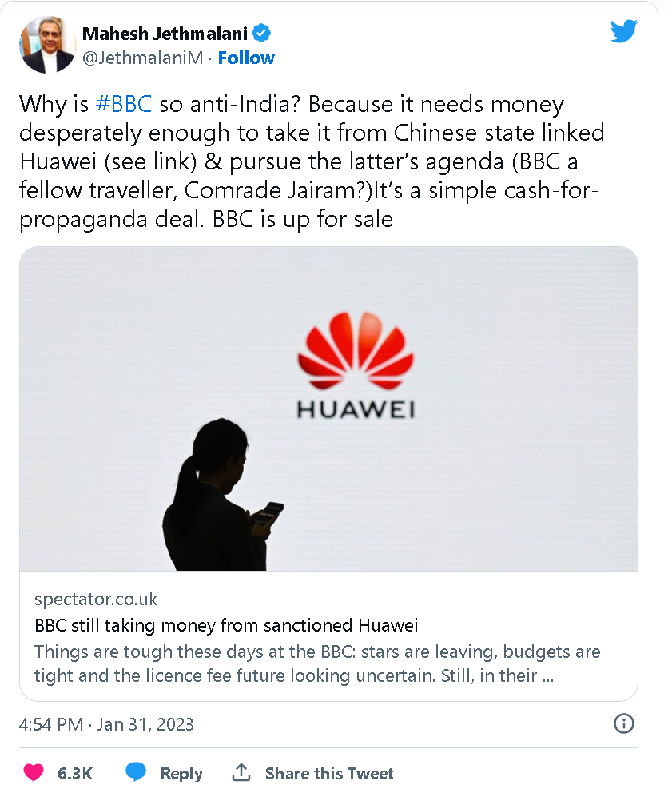The width and height of the screenshot is (672, 785).
Task: Click the share upload arrow icon
Action: pyautogui.click(x=241, y=772)
